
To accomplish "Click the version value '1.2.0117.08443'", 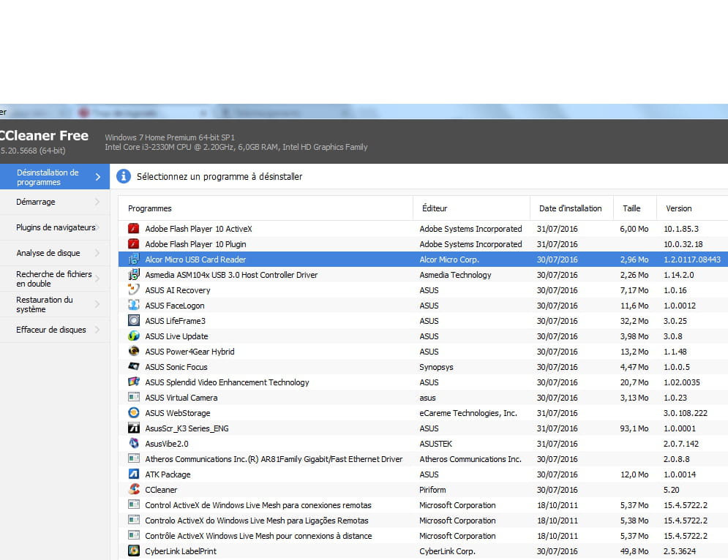I will coord(692,260).
